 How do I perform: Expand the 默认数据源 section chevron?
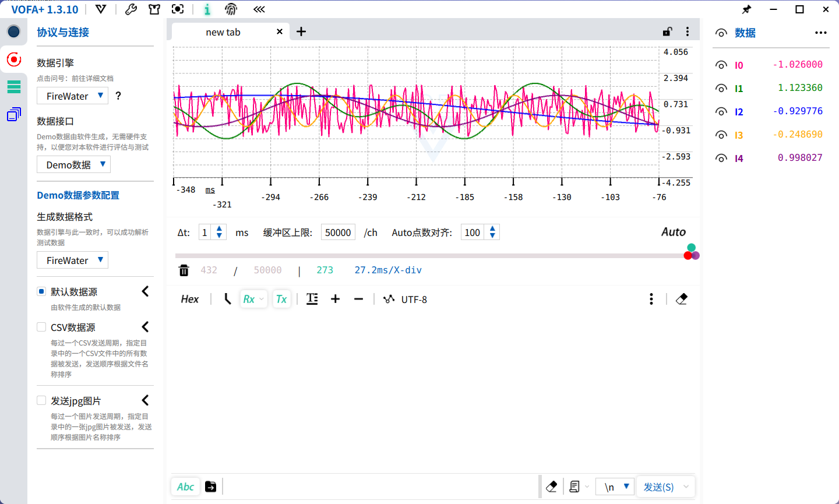click(x=144, y=291)
